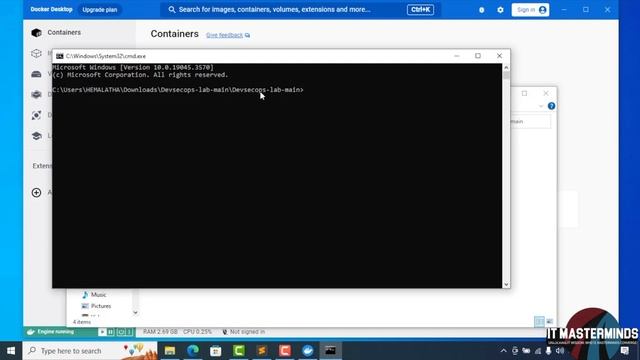Switch File Explorer to large icons view

pyautogui.click(x=550, y=321)
